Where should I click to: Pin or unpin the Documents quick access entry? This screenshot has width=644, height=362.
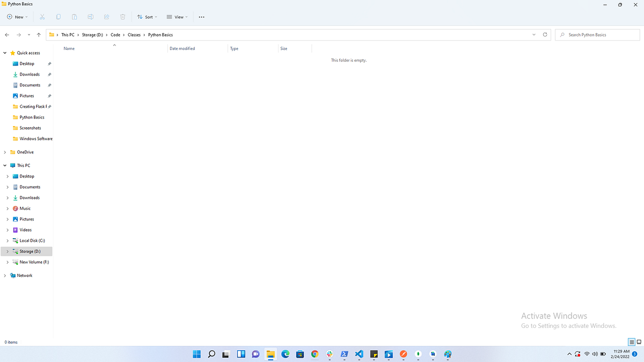coord(49,85)
